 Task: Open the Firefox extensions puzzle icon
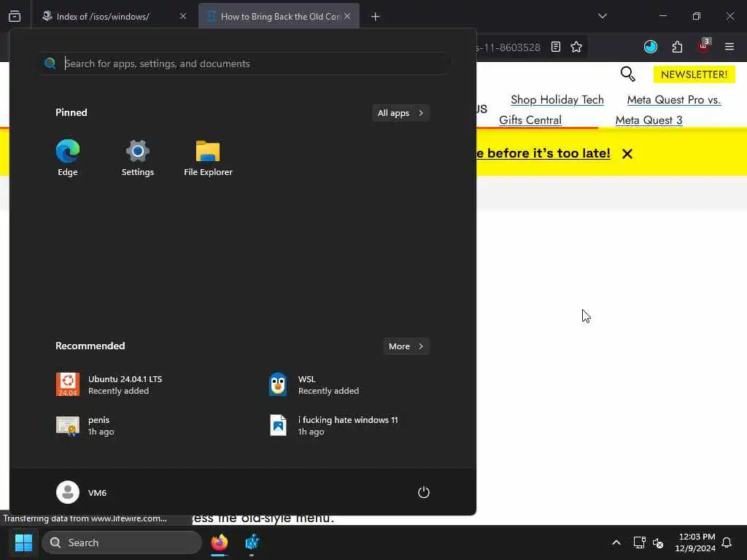(677, 47)
